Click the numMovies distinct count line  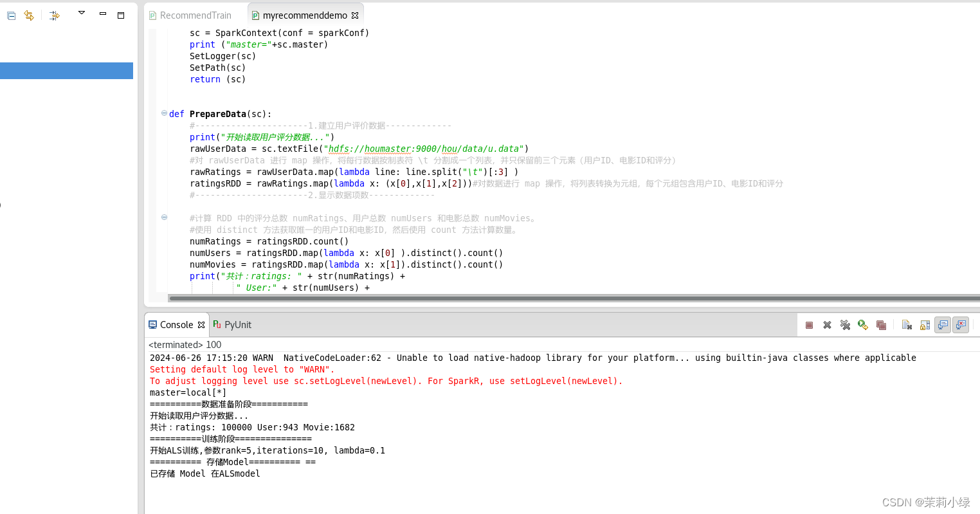pos(346,264)
